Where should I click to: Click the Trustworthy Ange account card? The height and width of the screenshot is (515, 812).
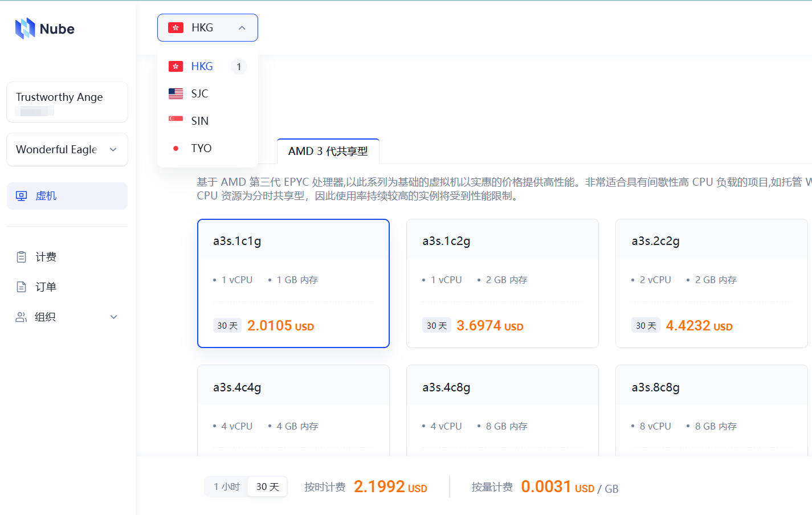pos(67,102)
